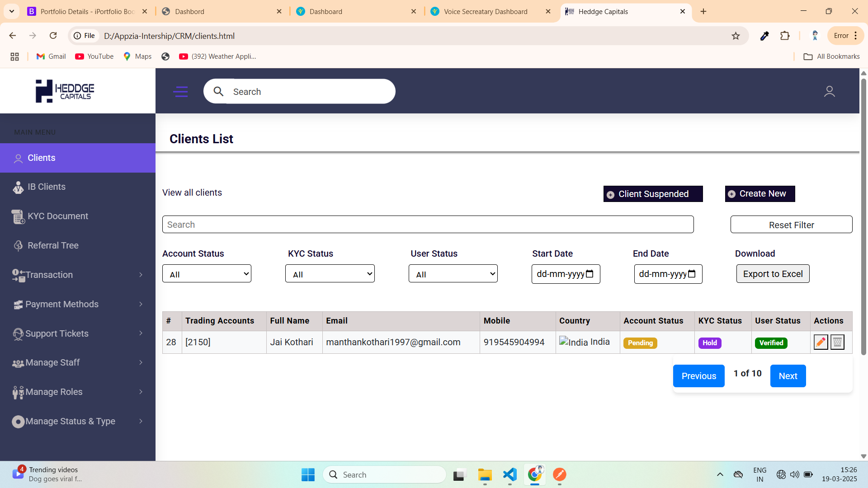The height and width of the screenshot is (488, 868).
Task: Click the edit pencil icon for Jai Kothari
Action: point(821,343)
